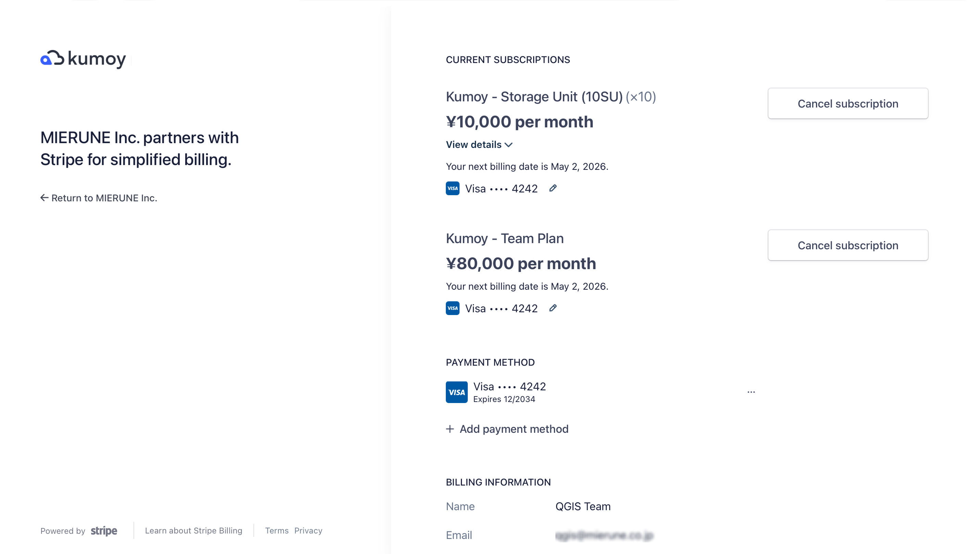Click Add payment method text
The image size is (980, 554).
514,429
